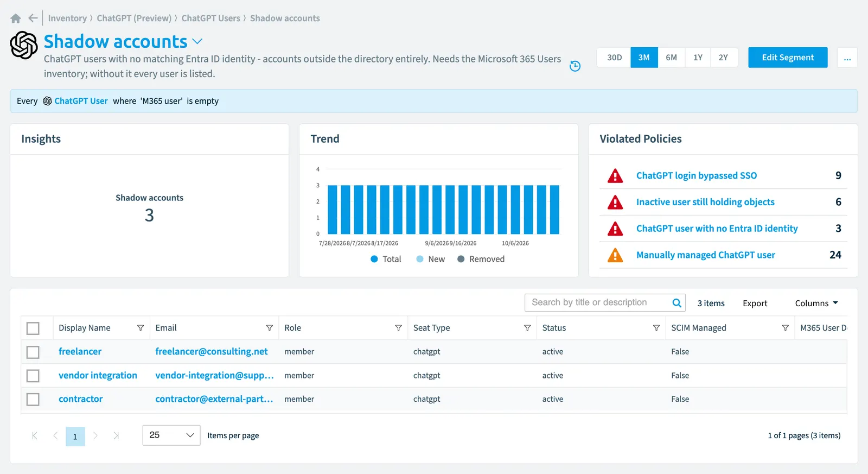This screenshot has width=868, height=474.
Task: Check the freelancer row checkbox
Action: coord(33,352)
